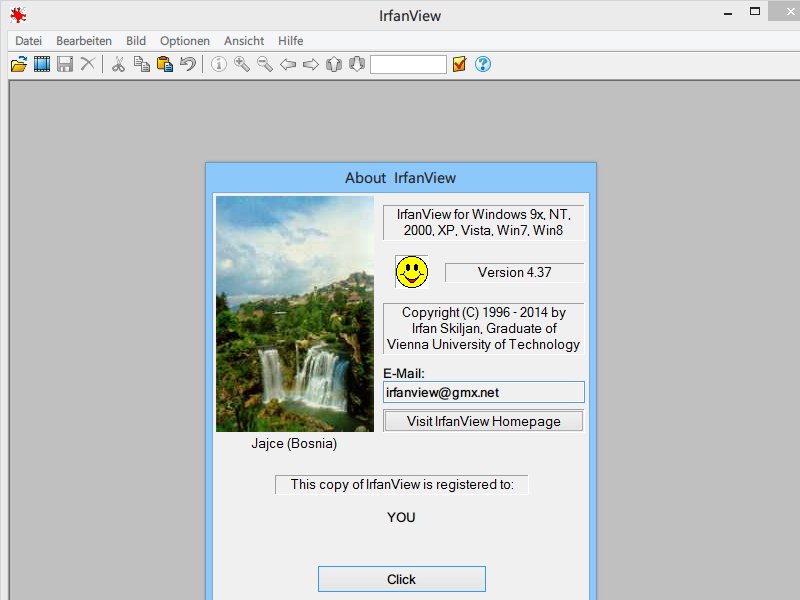Click the Version 4.37 text
This screenshot has height=600, width=800.
click(x=514, y=272)
